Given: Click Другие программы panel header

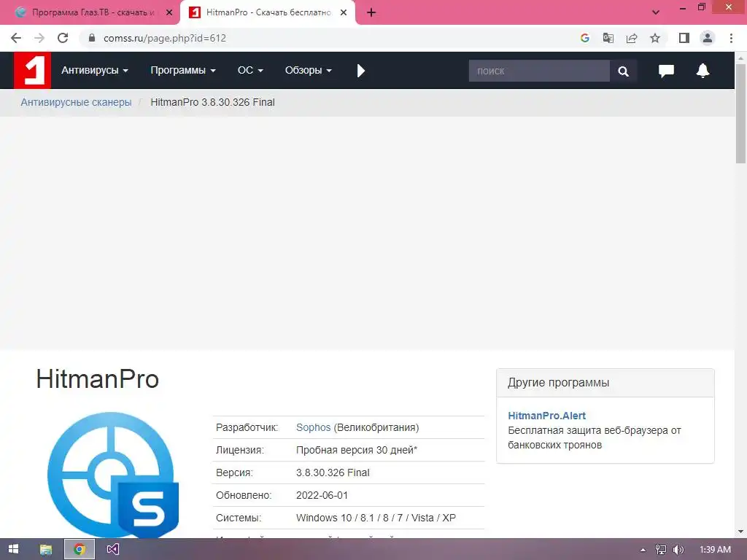Looking at the screenshot, I should tap(605, 383).
